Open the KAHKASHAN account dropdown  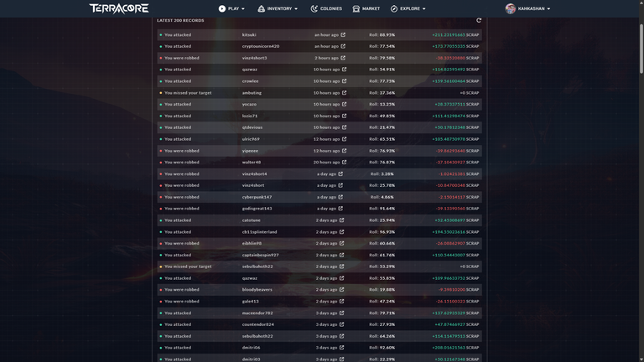[x=527, y=8]
